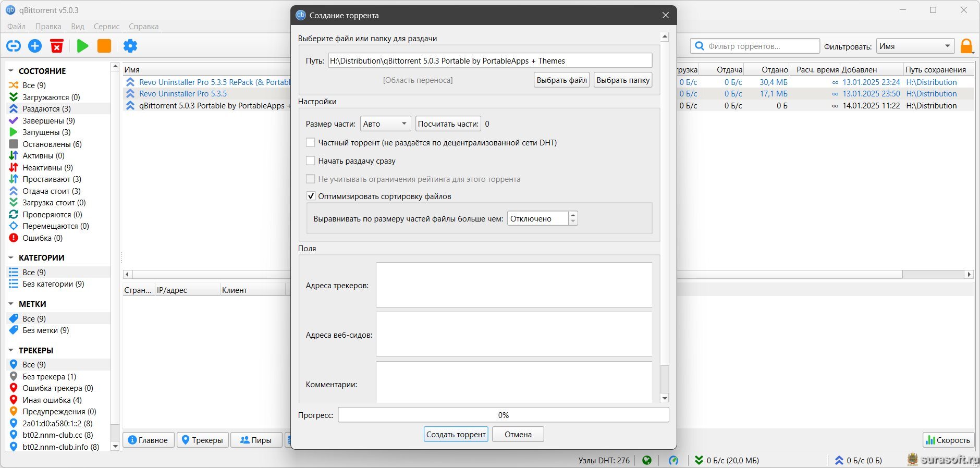Click the orange stop torrent icon
Screen dimensions: 980x468
(x=104, y=46)
